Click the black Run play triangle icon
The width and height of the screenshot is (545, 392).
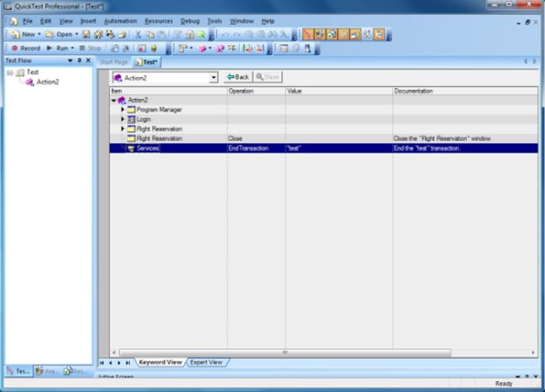tap(49, 48)
